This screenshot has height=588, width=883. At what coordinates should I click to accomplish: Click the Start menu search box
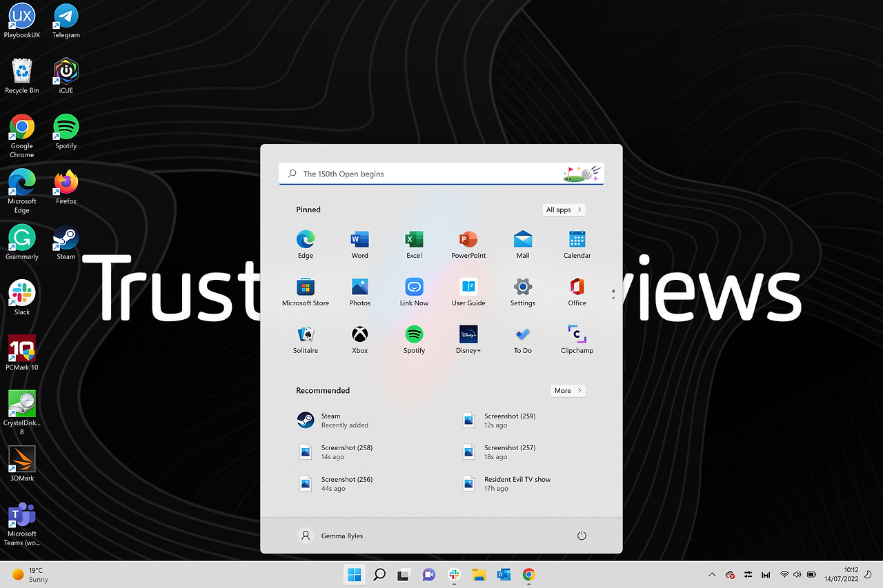pyautogui.click(x=441, y=174)
